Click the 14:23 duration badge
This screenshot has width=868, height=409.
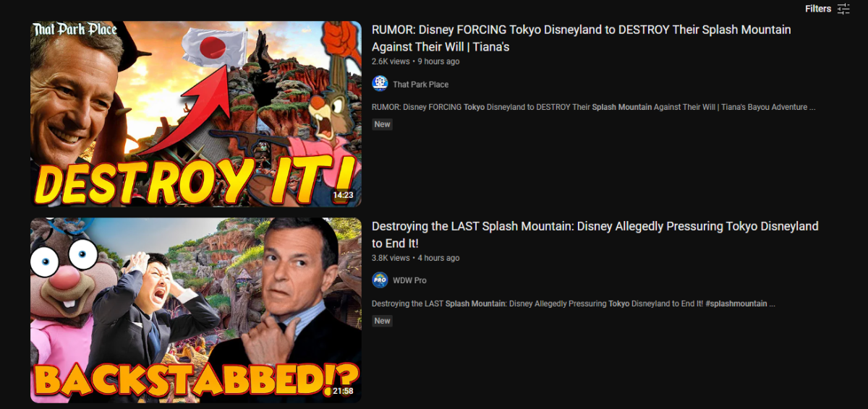coord(343,195)
